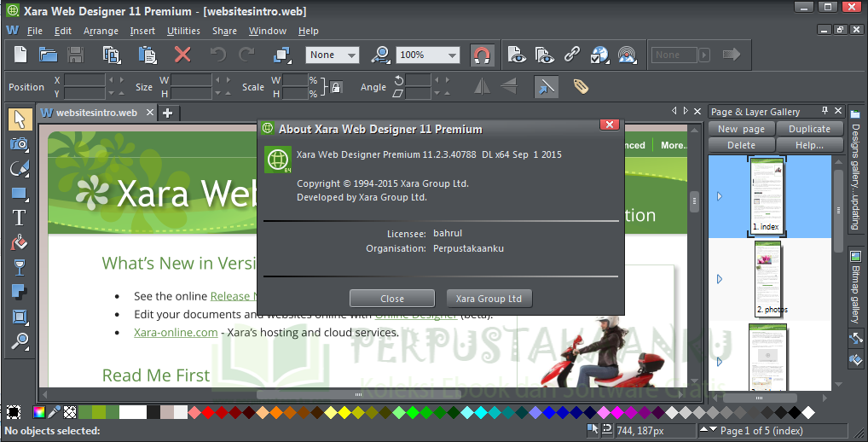Select the Zoom magnifier tool in left toolbar

[20, 341]
